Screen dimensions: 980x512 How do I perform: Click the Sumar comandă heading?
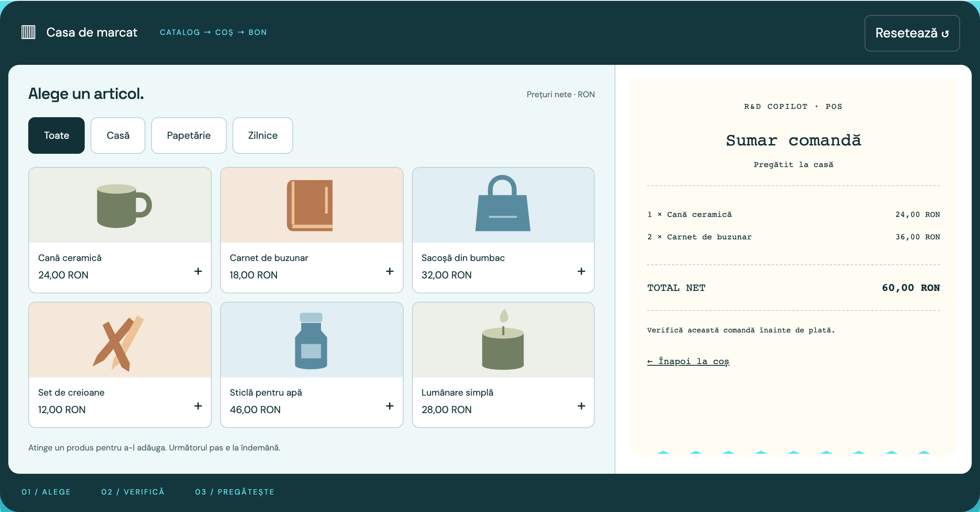[x=794, y=140]
